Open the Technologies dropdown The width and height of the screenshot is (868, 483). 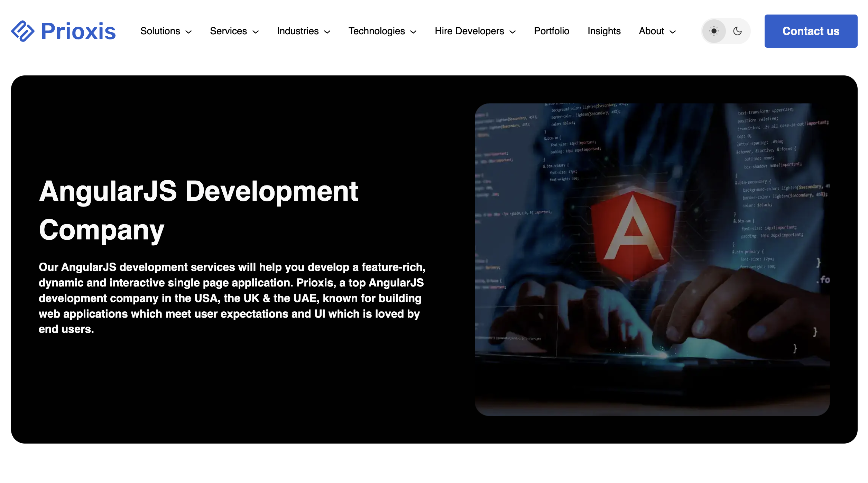click(382, 31)
